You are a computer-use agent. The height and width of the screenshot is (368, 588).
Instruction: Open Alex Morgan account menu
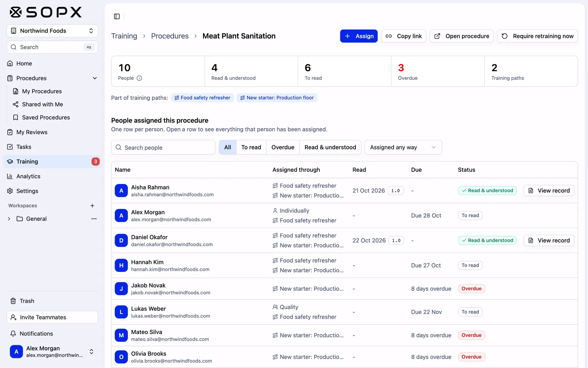(52, 352)
